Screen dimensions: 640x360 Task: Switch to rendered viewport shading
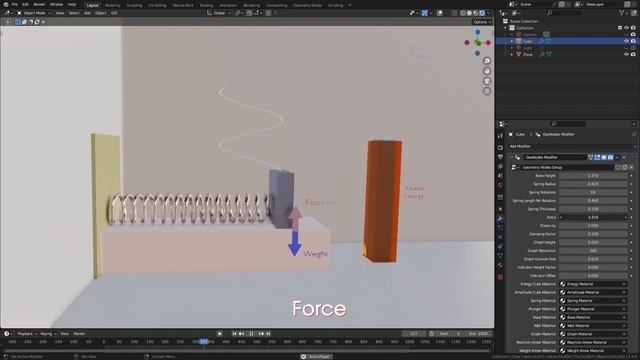(x=482, y=13)
